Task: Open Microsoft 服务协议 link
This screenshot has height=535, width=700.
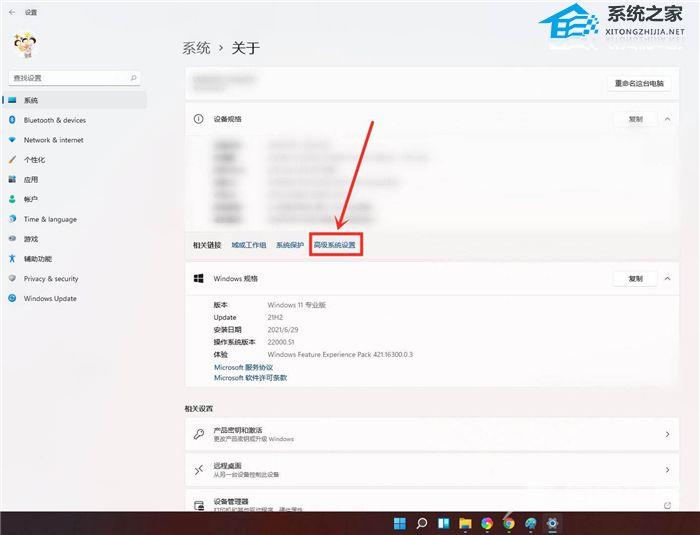Action: [x=243, y=367]
